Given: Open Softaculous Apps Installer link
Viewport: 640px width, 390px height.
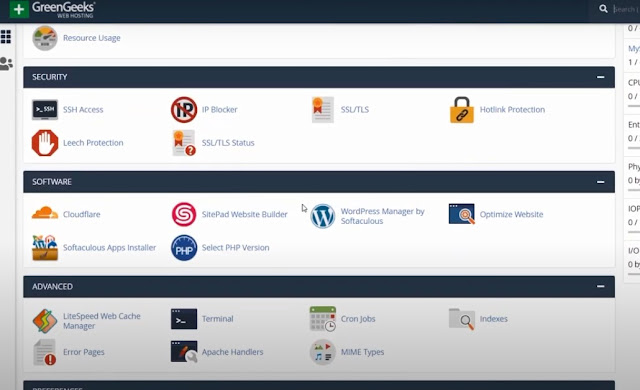Looking at the screenshot, I should click(x=109, y=248).
